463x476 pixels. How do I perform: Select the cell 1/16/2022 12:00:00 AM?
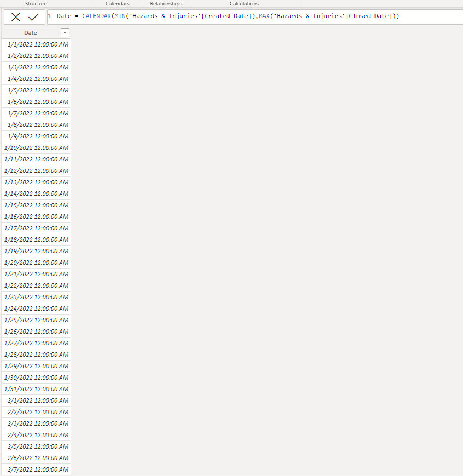coord(36,217)
